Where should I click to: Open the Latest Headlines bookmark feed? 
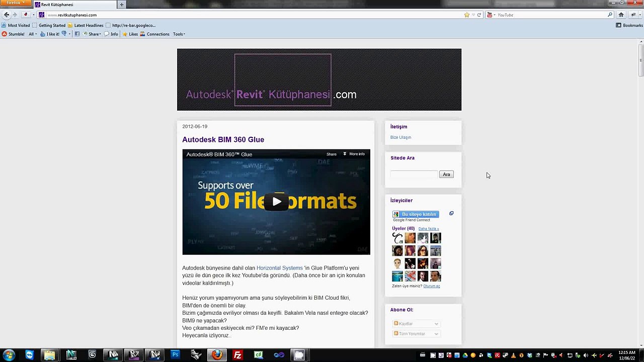86,25
